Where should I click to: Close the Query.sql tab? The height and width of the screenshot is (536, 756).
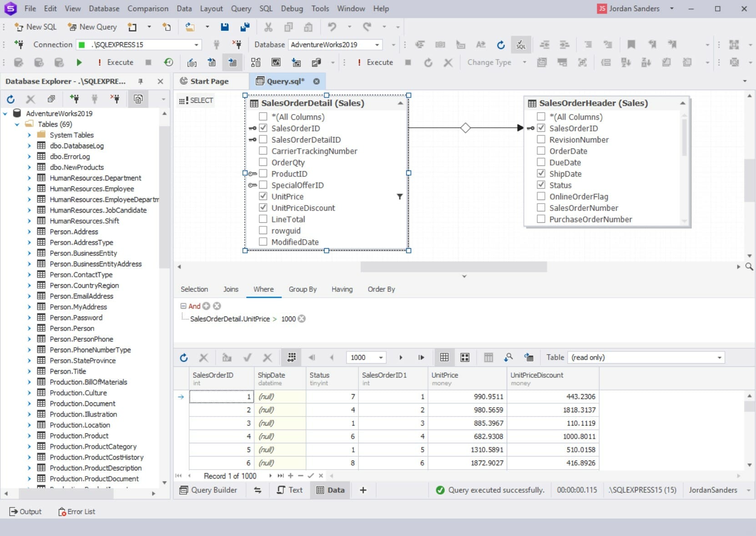pos(316,81)
